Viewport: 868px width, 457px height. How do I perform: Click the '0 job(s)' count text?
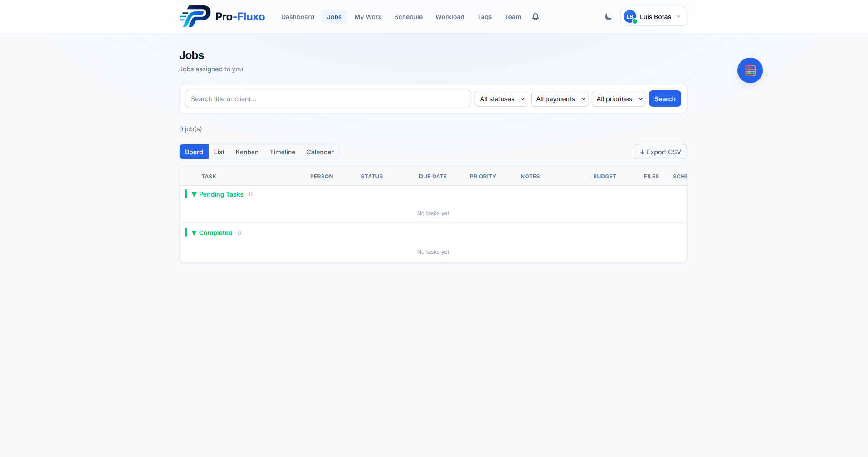190,129
